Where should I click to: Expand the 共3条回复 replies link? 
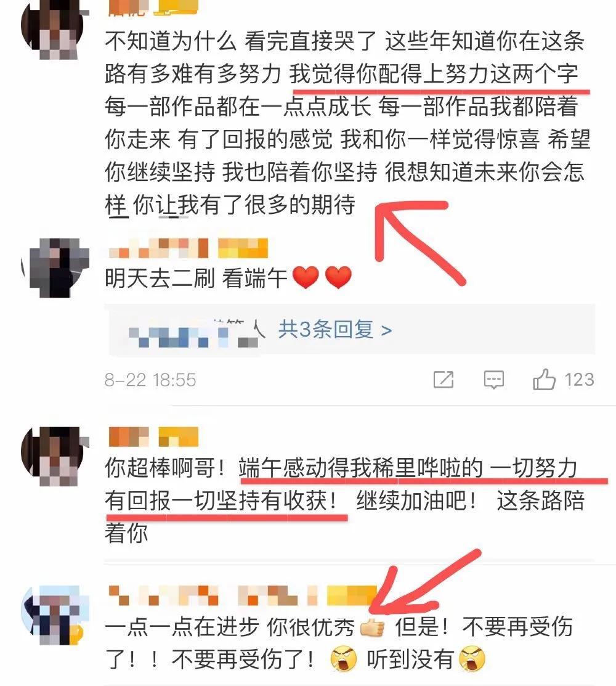(335, 329)
